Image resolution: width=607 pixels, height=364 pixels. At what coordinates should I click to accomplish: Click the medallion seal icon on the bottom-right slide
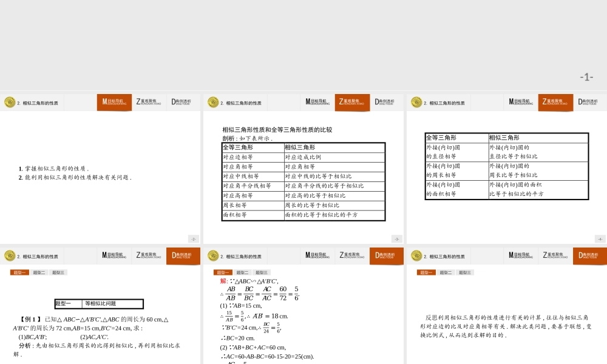[x=416, y=255]
